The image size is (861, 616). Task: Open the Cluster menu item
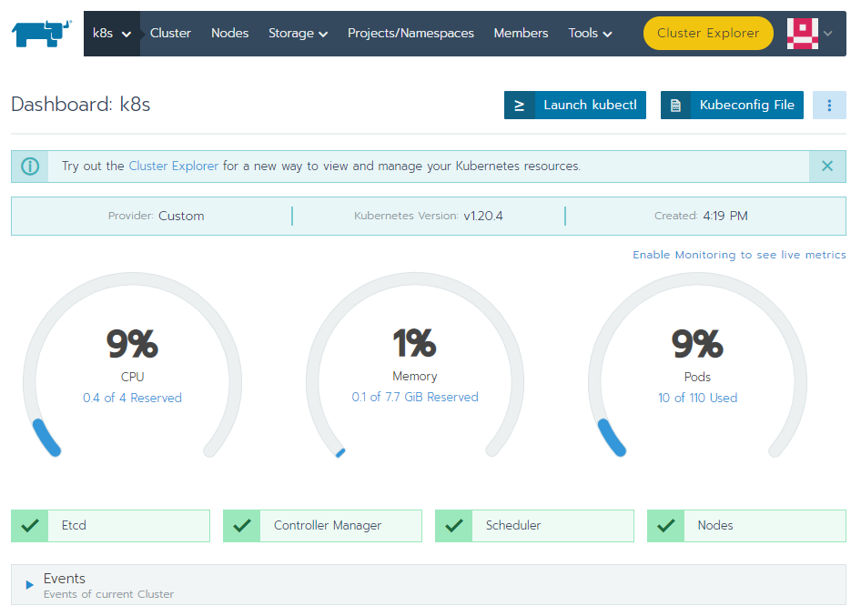(170, 34)
